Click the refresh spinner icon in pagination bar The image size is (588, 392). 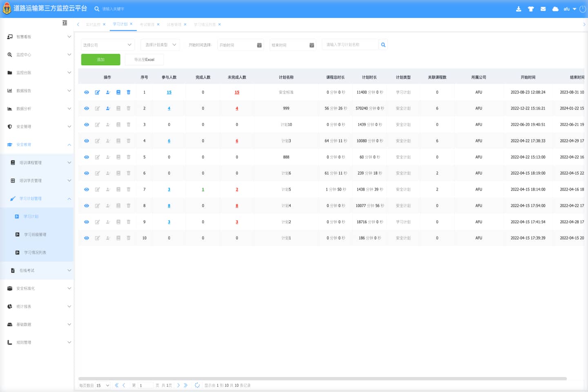point(197,385)
